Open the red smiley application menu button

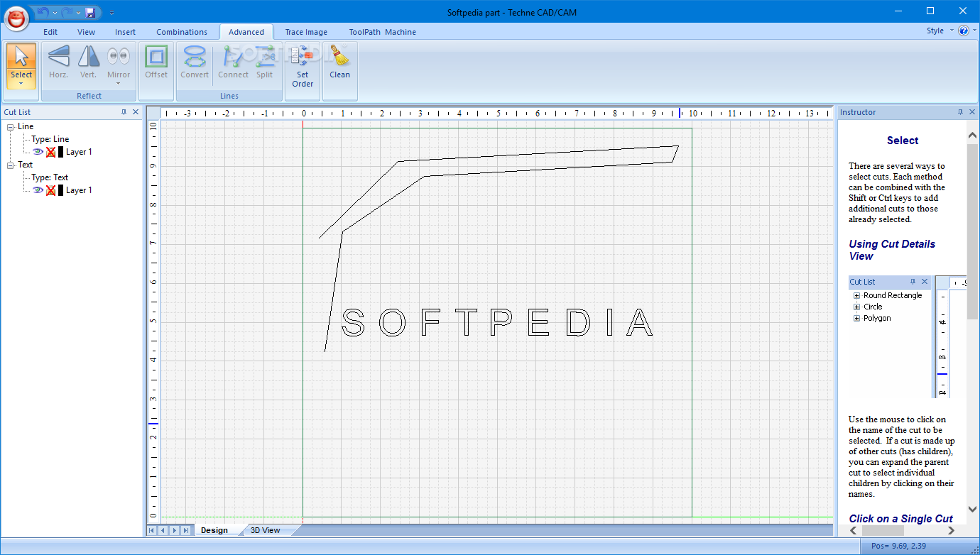(x=17, y=18)
